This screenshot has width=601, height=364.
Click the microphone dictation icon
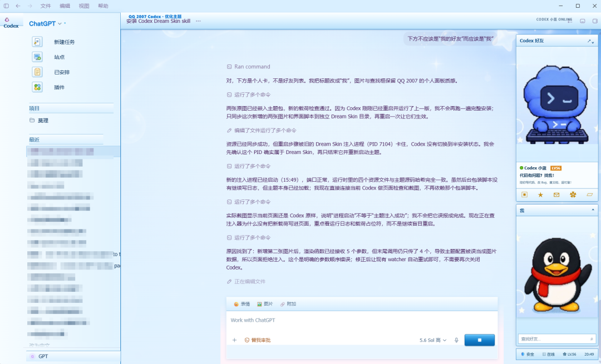point(456,340)
